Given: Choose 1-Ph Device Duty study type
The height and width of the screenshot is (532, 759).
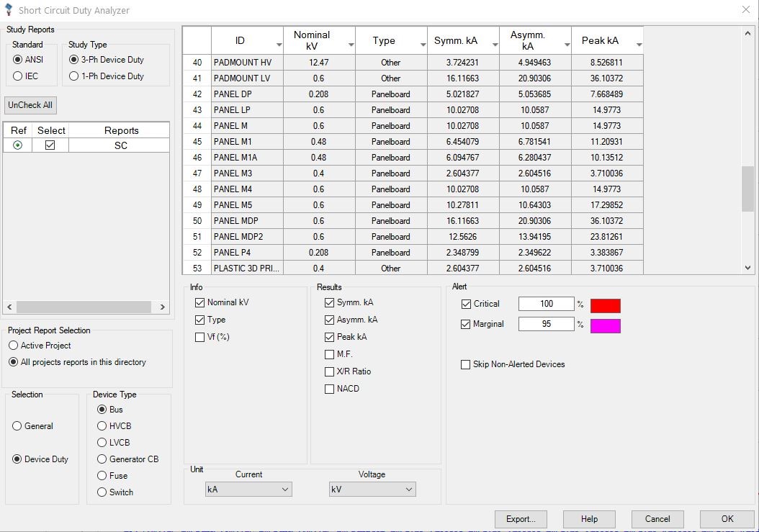Looking at the screenshot, I should (73, 76).
